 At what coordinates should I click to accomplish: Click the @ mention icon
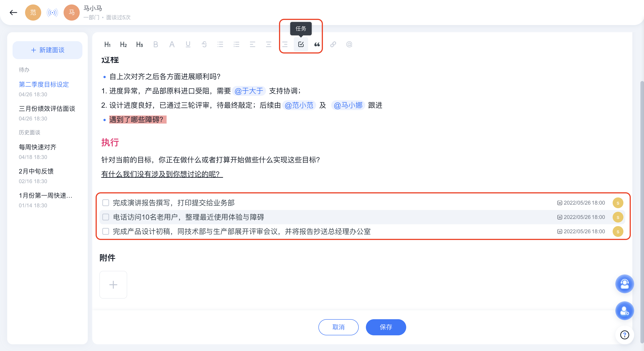(349, 45)
